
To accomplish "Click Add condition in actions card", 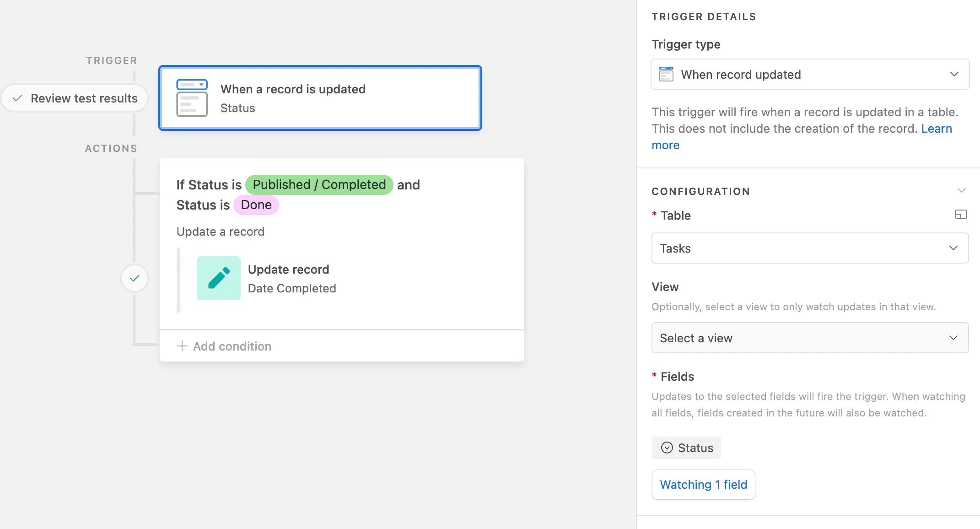I will click(232, 346).
